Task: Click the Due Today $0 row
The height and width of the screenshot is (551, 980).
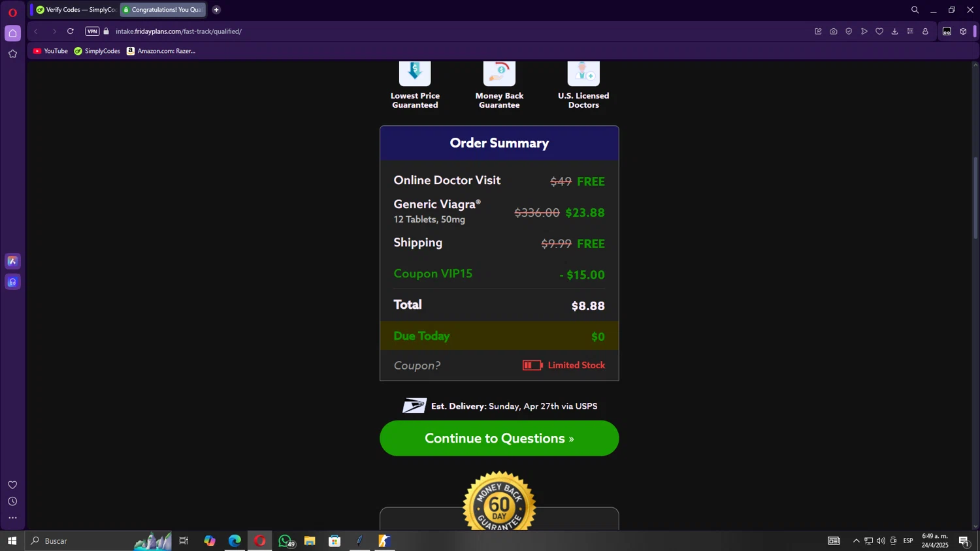Action: [499, 336]
